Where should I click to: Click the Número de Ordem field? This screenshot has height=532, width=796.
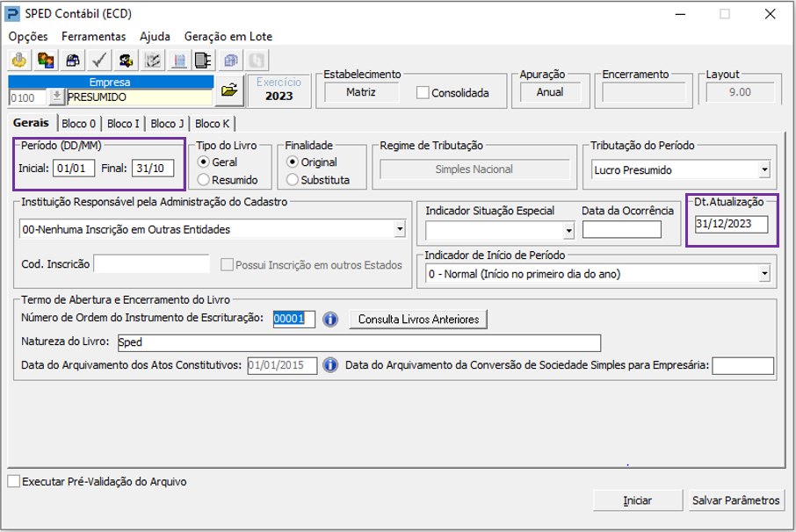tap(294, 319)
